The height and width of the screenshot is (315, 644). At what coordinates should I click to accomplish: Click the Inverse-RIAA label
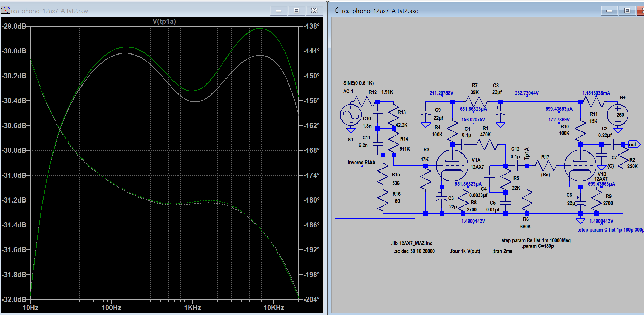coord(361,163)
